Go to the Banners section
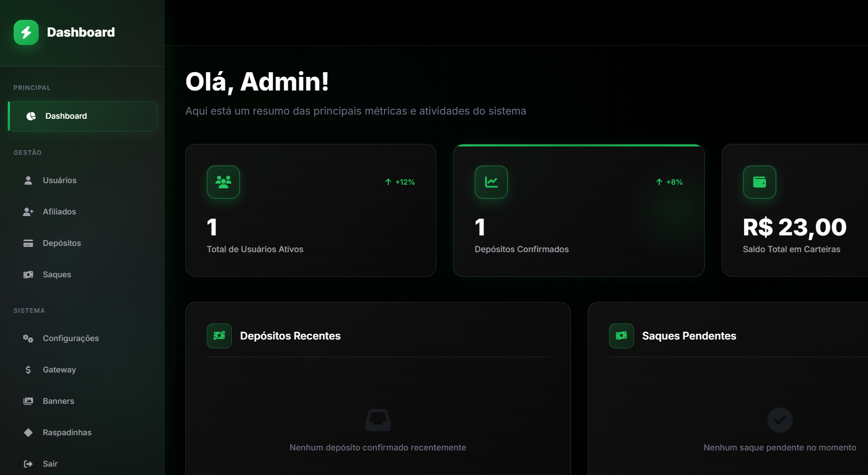The width and height of the screenshot is (868, 475). pos(58,401)
